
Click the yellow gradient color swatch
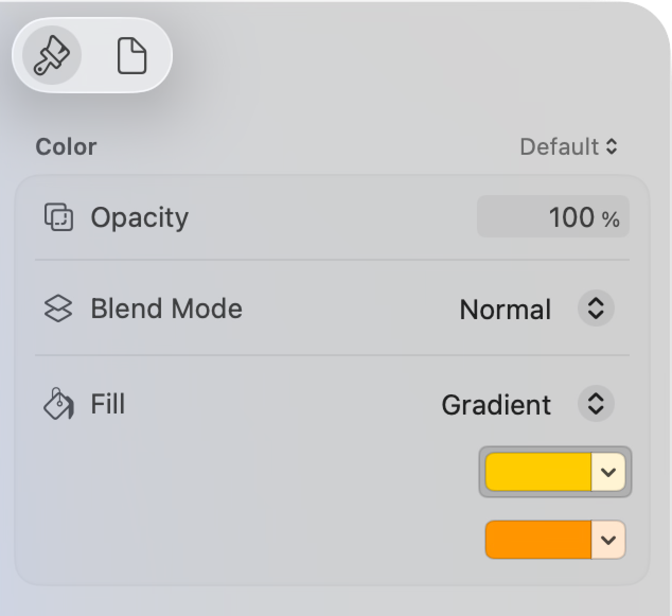(x=538, y=472)
